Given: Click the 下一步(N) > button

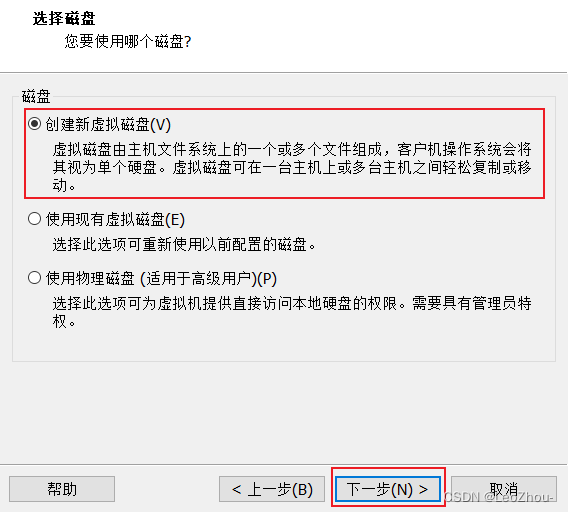Looking at the screenshot, I should (388, 489).
